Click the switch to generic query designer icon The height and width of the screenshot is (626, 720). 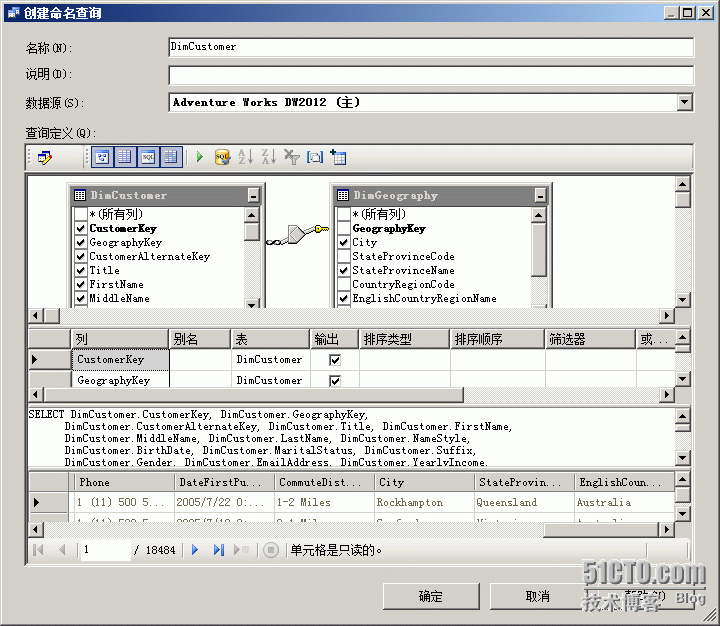pyautogui.click(x=45, y=158)
